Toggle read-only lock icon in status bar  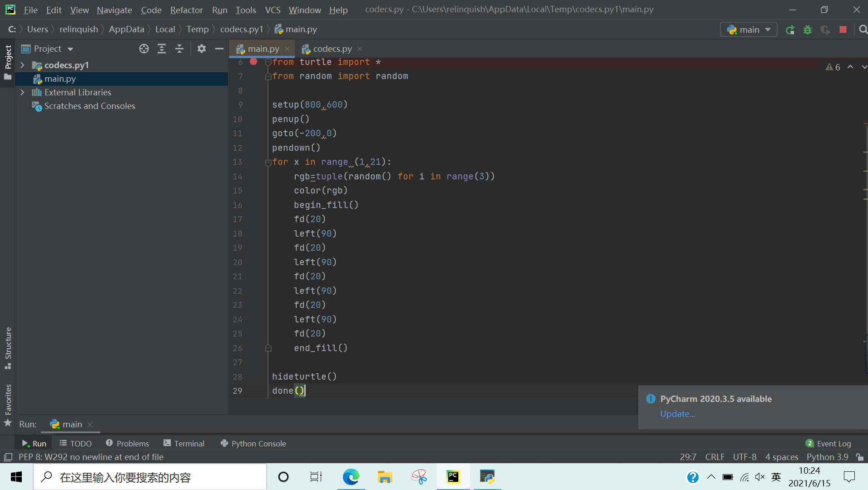click(859, 457)
